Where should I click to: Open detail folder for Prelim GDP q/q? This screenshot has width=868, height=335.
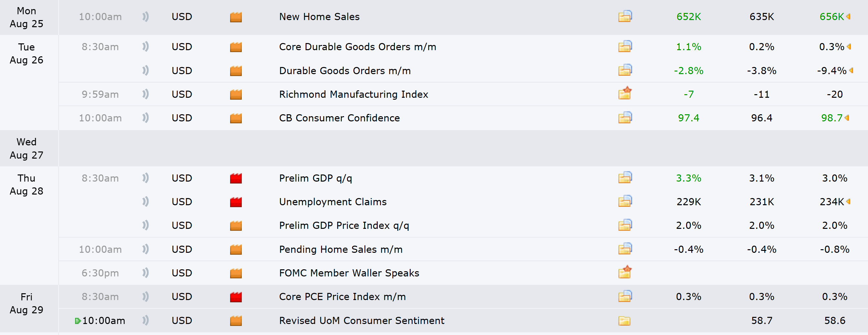[625, 178]
